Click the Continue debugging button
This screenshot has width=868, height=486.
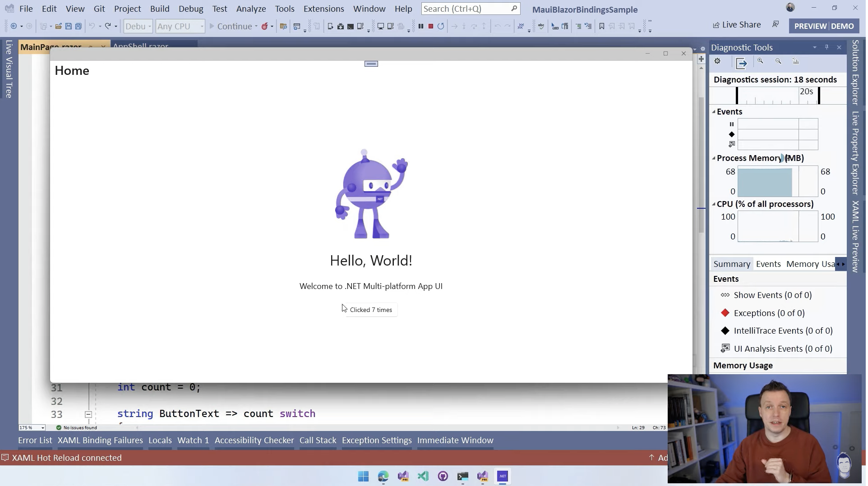(231, 26)
